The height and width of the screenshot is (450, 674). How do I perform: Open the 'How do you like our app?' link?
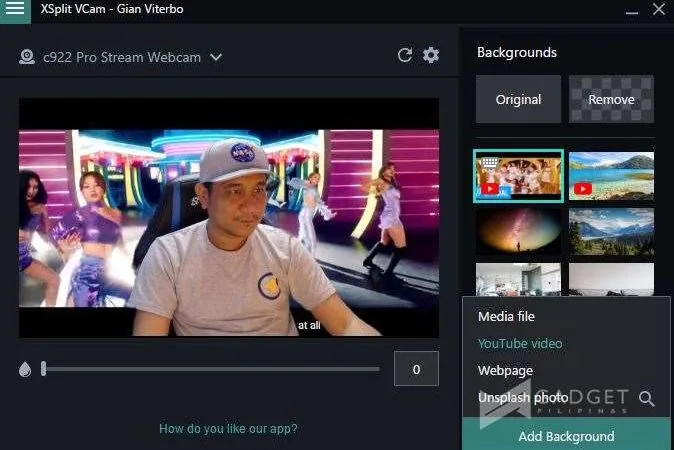pyautogui.click(x=228, y=429)
